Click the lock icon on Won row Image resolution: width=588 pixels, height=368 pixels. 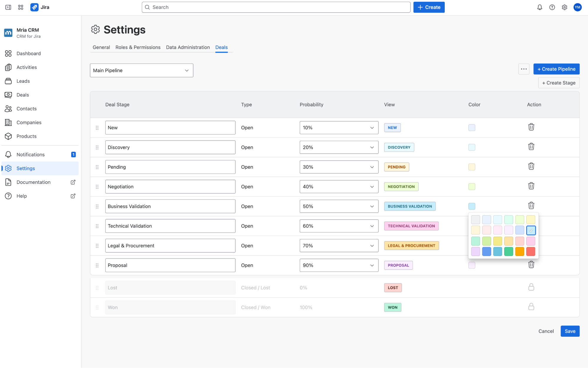point(531,307)
